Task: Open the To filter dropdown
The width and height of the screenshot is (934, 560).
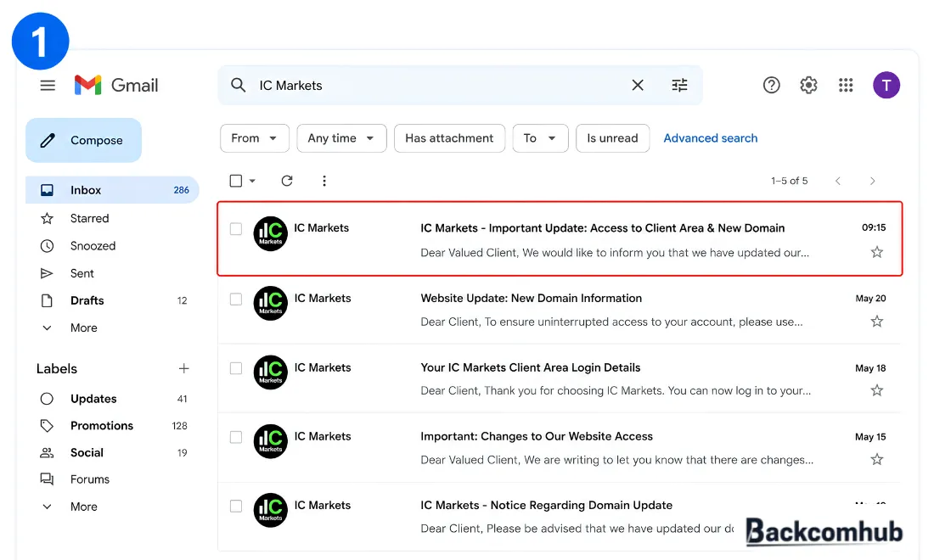Action: (x=540, y=138)
